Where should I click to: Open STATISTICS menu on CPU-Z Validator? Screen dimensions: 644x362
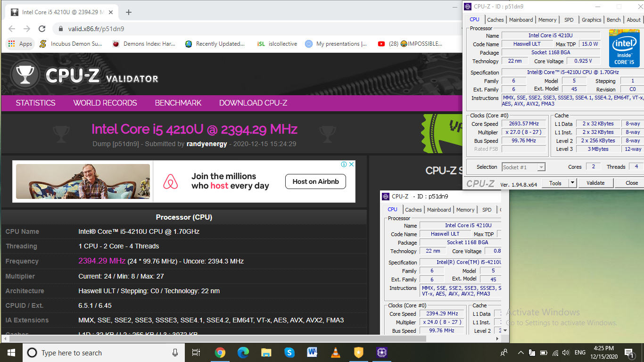pyautogui.click(x=35, y=103)
